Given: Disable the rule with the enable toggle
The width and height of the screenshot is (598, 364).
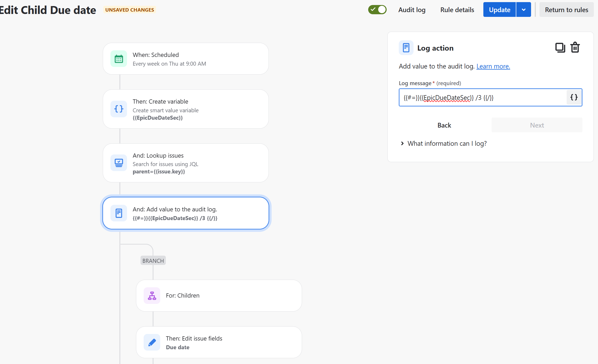Looking at the screenshot, I should coord(377,9).
